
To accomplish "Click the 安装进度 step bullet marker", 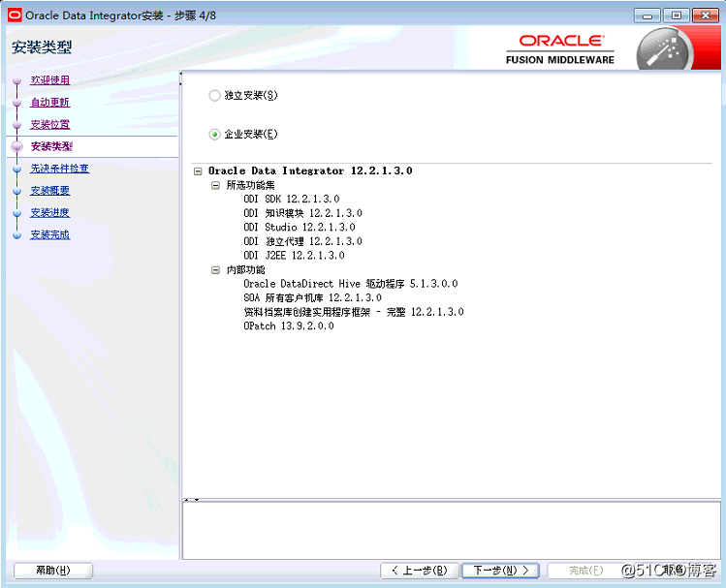I will pyautogui.click(x=17, y=213).
